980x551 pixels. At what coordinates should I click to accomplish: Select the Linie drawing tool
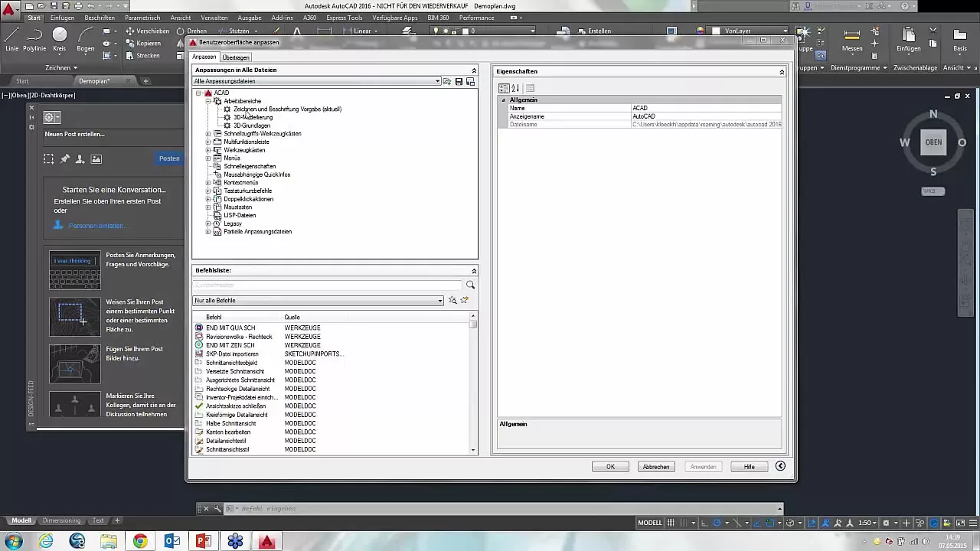click(x=11, y=39)
